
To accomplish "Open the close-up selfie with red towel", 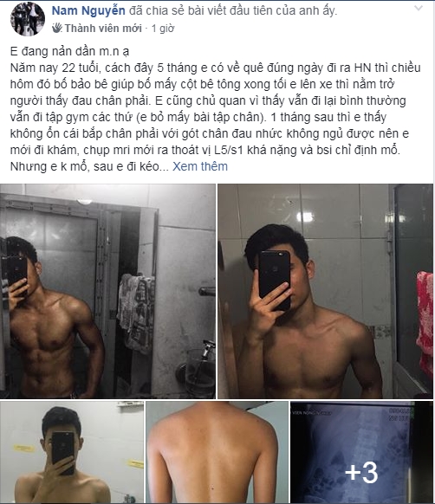I will point(325,291).
